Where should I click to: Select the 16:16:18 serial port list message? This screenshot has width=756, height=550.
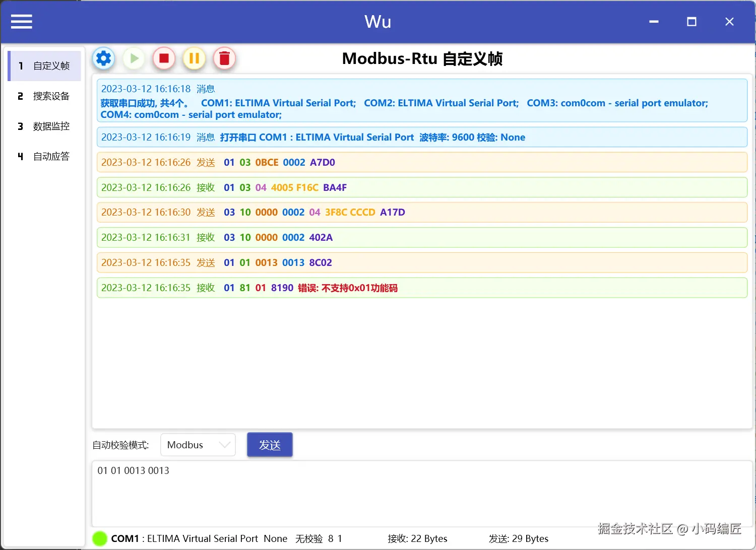click(x=421, y=101)
